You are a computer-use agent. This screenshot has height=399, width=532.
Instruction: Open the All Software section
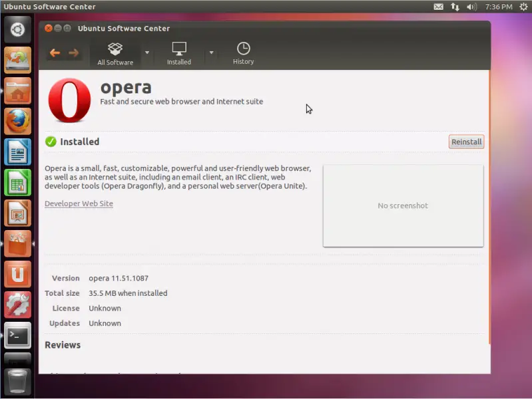tap(115, 54)
